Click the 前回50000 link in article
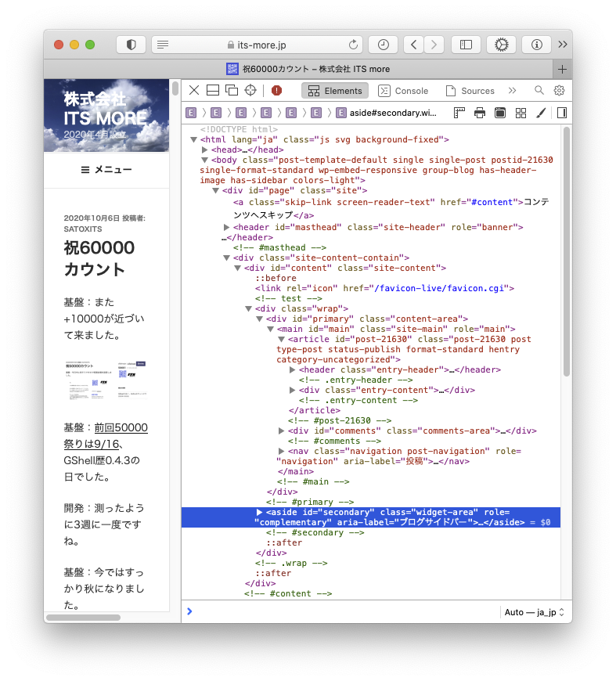Image resolution: width=616 pixels, height=681 pixels. tap(121, 427)
